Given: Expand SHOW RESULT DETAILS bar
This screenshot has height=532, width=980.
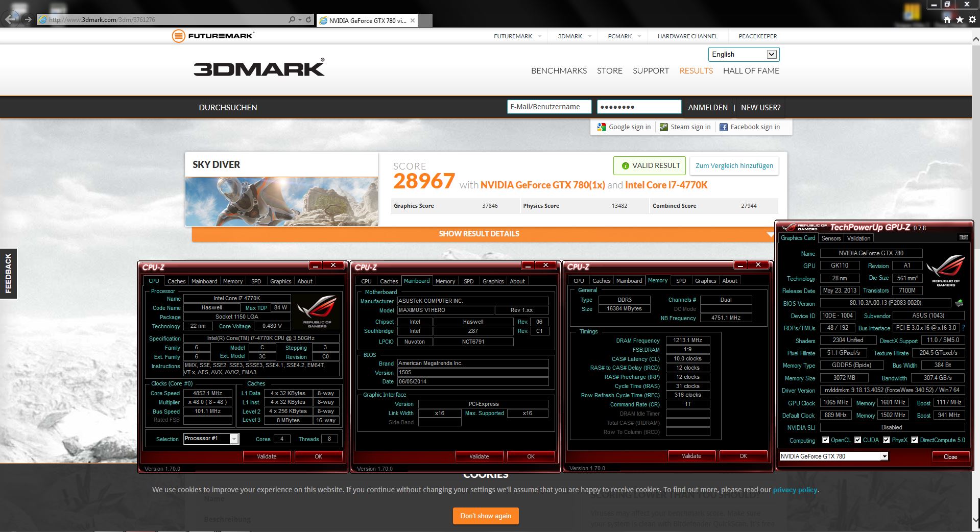Looking at the screenshot, I should pos(483,234).
